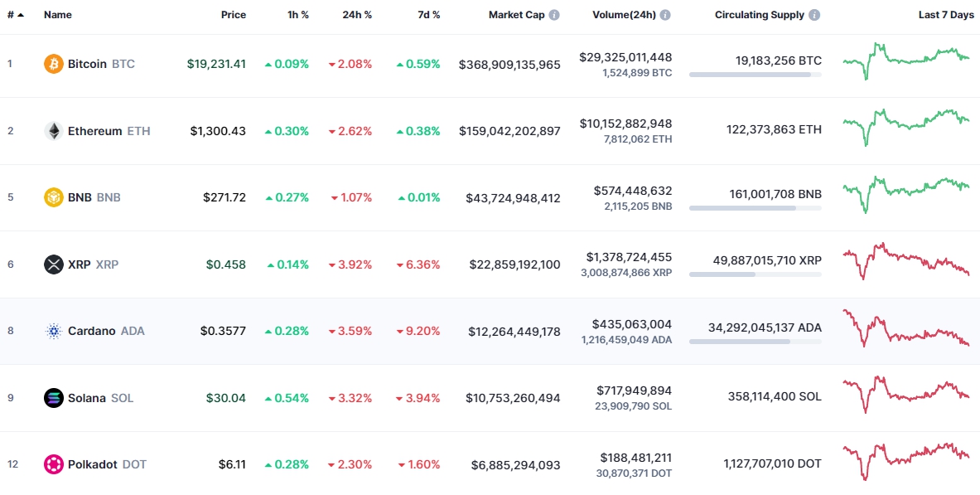
Task: Click XRP circulating supply progress bar
Action: pos(756,274)
